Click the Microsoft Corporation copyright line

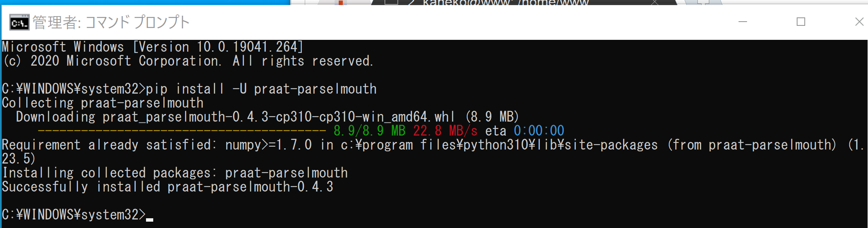coord(188,61)
